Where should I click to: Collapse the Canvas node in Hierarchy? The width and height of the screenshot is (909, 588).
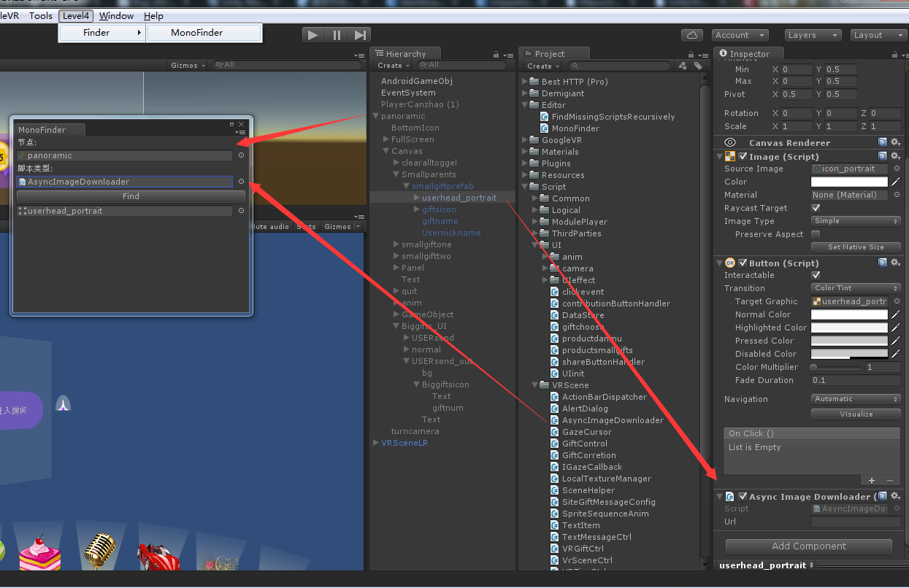(386, 151)
